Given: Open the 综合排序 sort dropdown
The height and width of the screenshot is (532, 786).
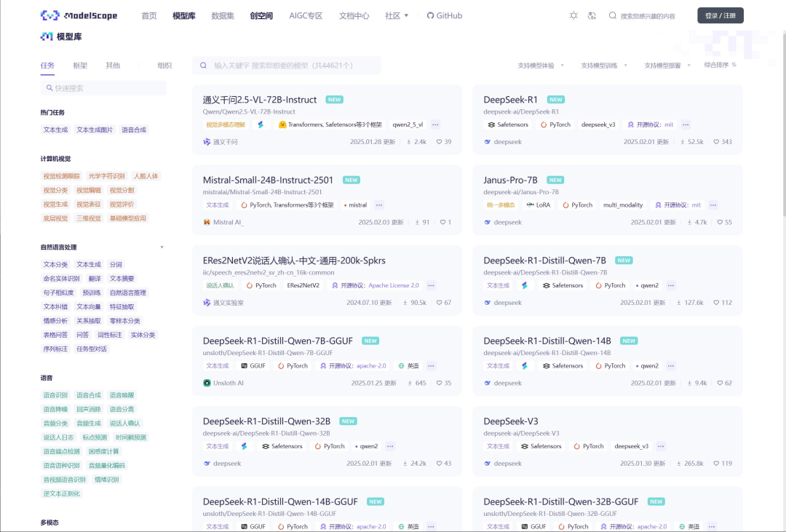Looking at the screenshot, I should 720,65.
